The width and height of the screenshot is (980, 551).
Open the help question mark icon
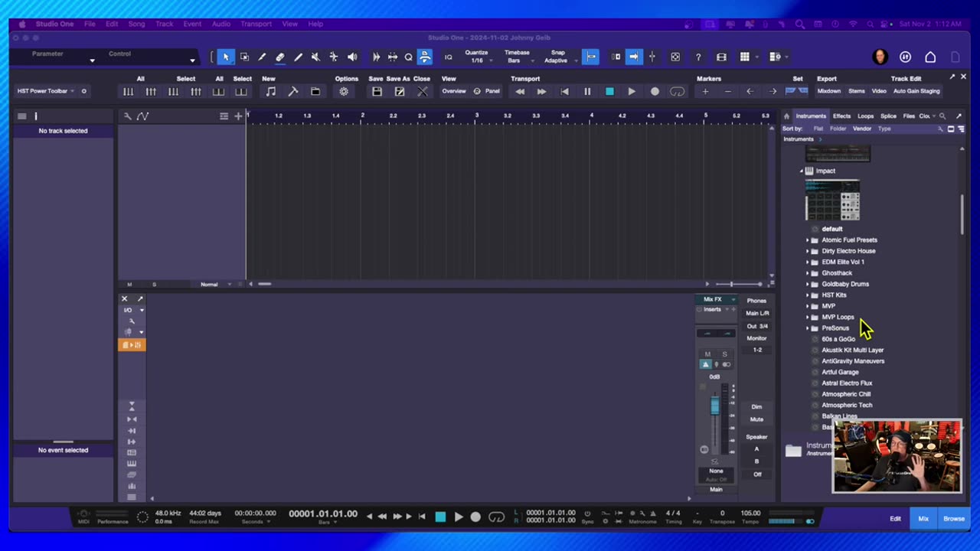[x=698, y=57]
